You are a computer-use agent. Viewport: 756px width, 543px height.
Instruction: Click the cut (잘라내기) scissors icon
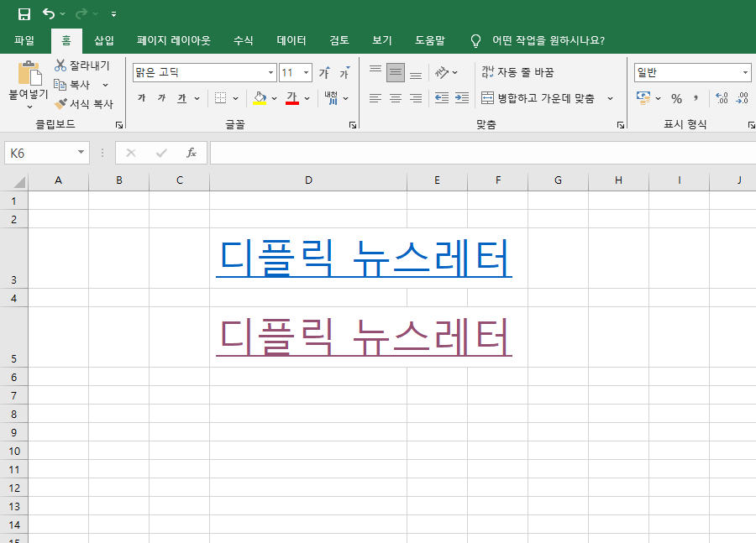[x=60, y=65]
